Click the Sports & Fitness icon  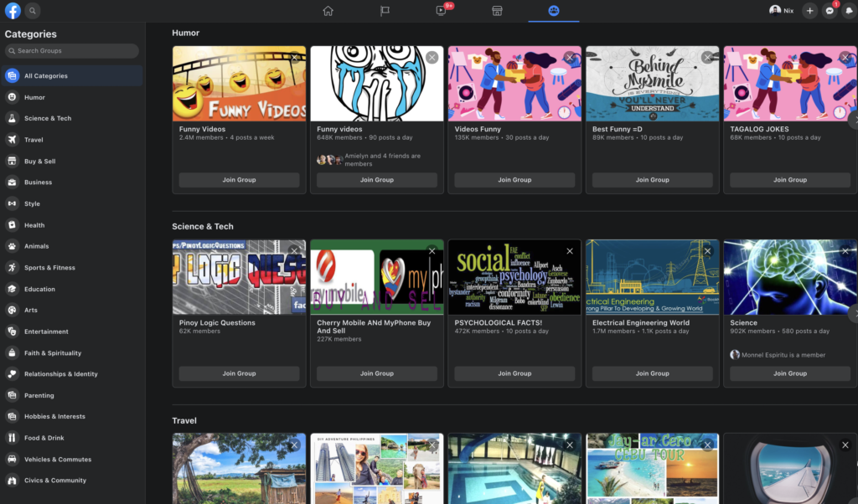pos(12,267)
